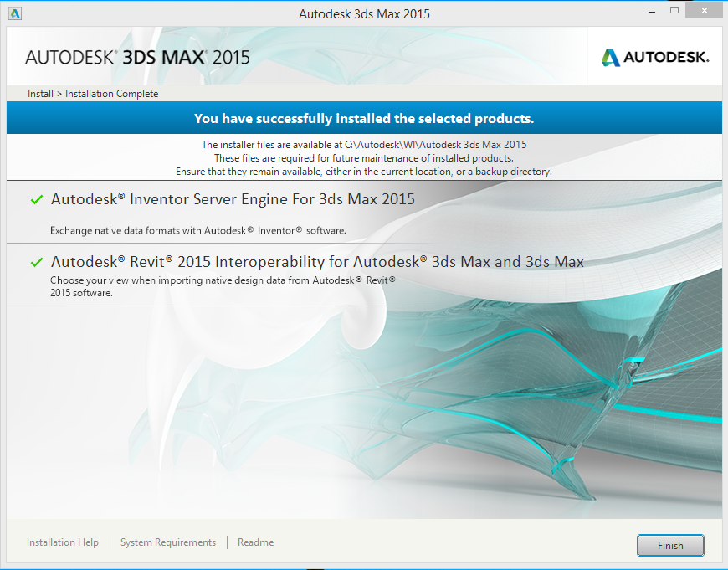Click the installer path 'C:\Autodesk\WI\Autodesk 3ds Max 2015' line

[x=364, y=145]
